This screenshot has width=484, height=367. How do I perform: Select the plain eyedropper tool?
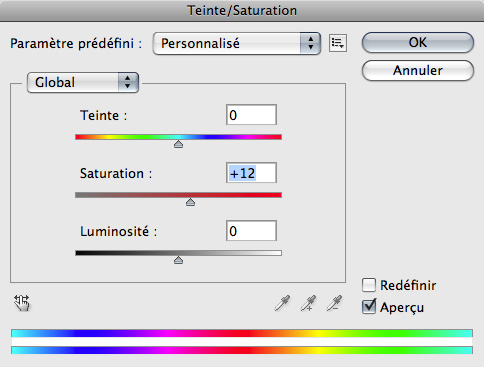click(282, 303)
